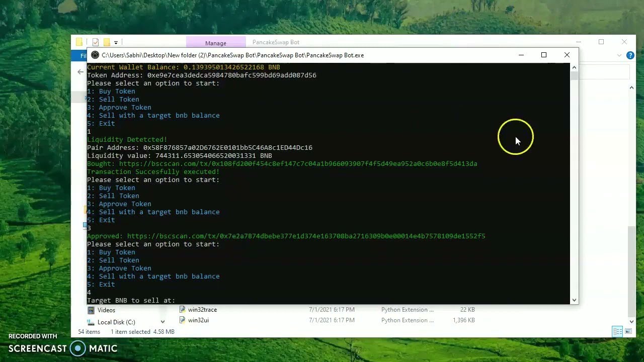Viewport: 644px width, 362px height.
Task: Close the Explorer window behind the console
Action: click(x=624, y=42)
